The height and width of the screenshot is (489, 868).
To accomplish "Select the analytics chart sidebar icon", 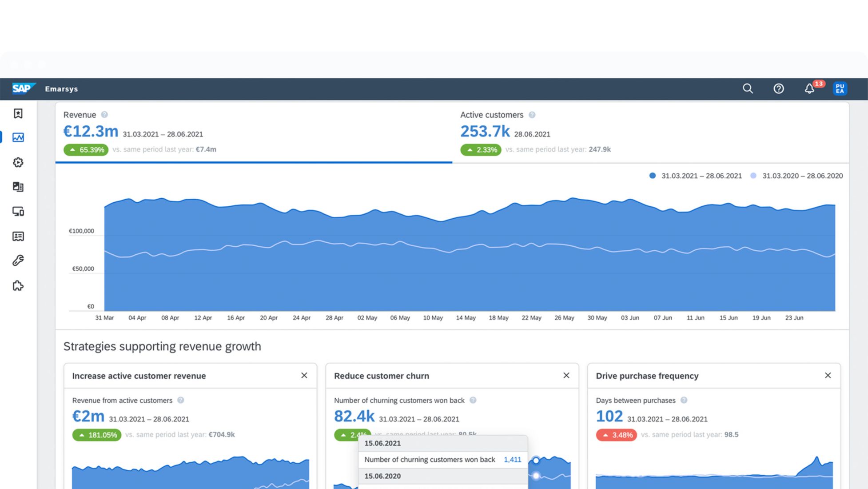I will pos(18,137).
